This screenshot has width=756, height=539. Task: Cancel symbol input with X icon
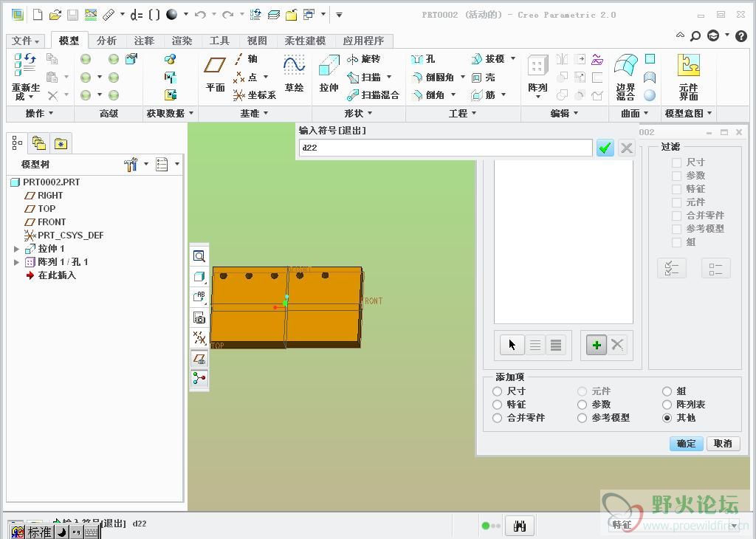point(626,148)
